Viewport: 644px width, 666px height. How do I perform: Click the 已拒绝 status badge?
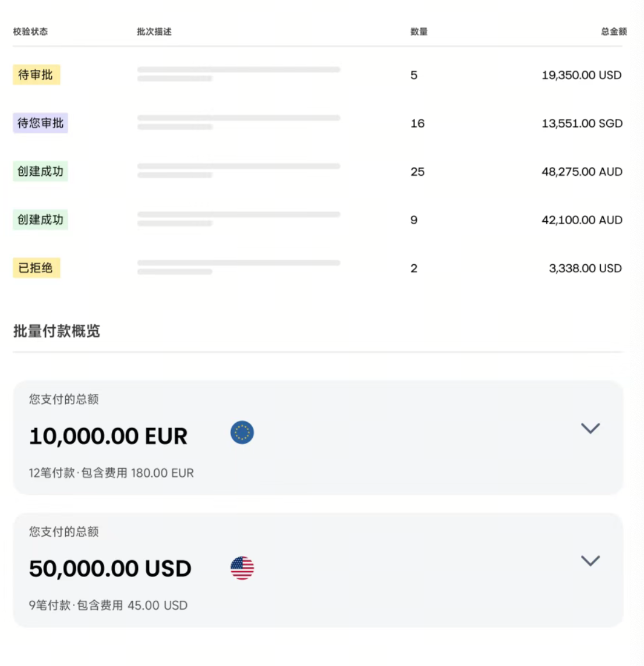pos(36,268)
